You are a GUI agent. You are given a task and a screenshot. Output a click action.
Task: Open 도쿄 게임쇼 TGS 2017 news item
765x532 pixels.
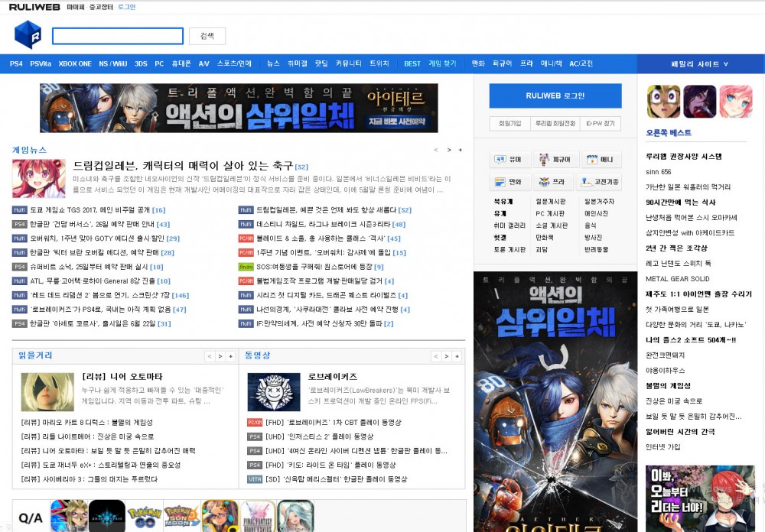point(90,210)
